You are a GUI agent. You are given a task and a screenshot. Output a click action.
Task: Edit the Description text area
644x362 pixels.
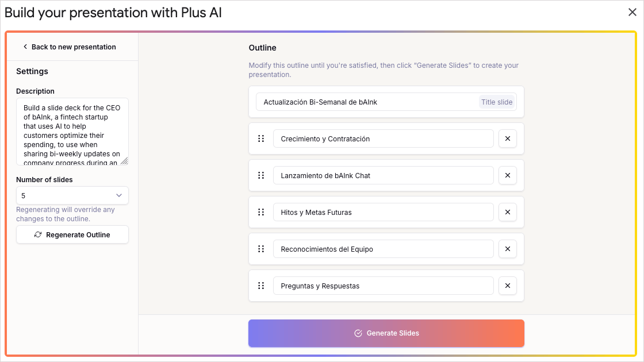[x=72, y=132]
